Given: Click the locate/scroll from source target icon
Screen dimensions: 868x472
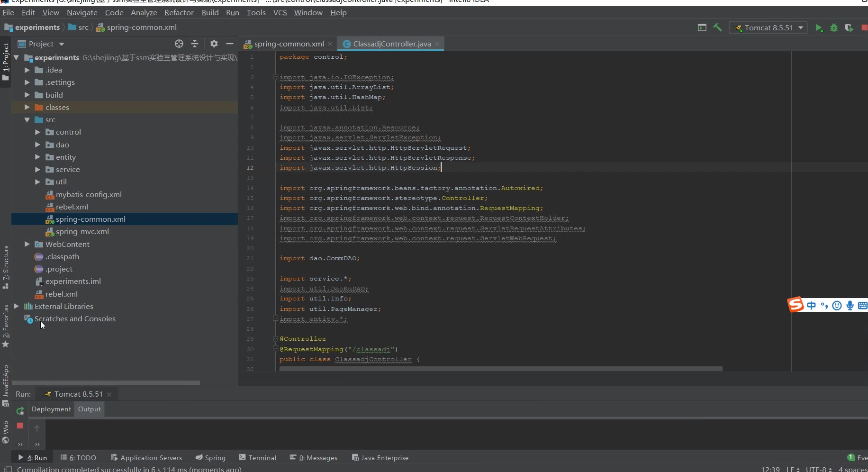Looking at the screenshot, I should [x=179, y=44].
